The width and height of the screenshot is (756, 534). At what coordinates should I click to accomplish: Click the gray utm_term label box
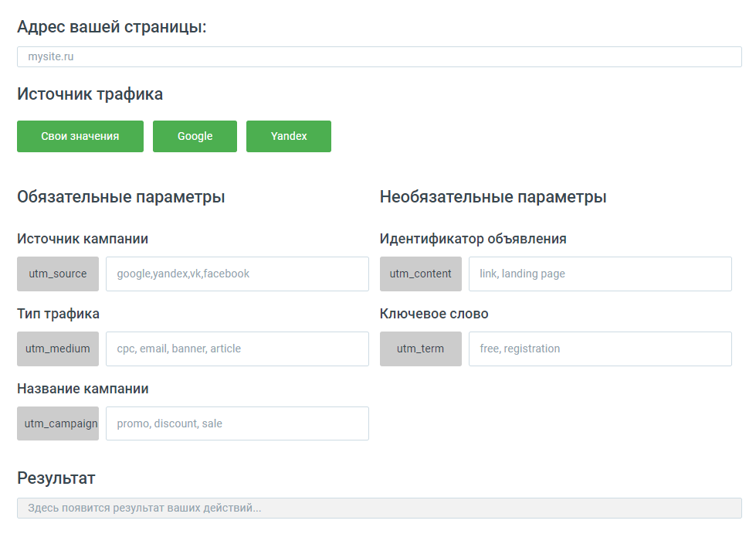[x=420, y=349]
